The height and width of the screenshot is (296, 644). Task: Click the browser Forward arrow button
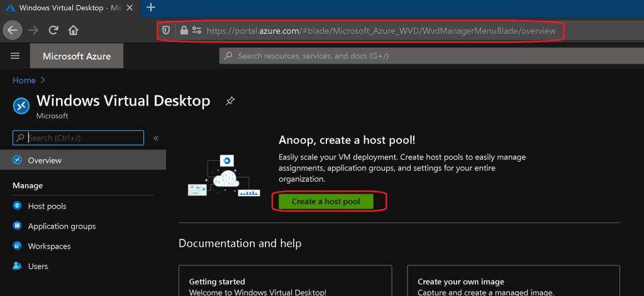tap(35, 30)
